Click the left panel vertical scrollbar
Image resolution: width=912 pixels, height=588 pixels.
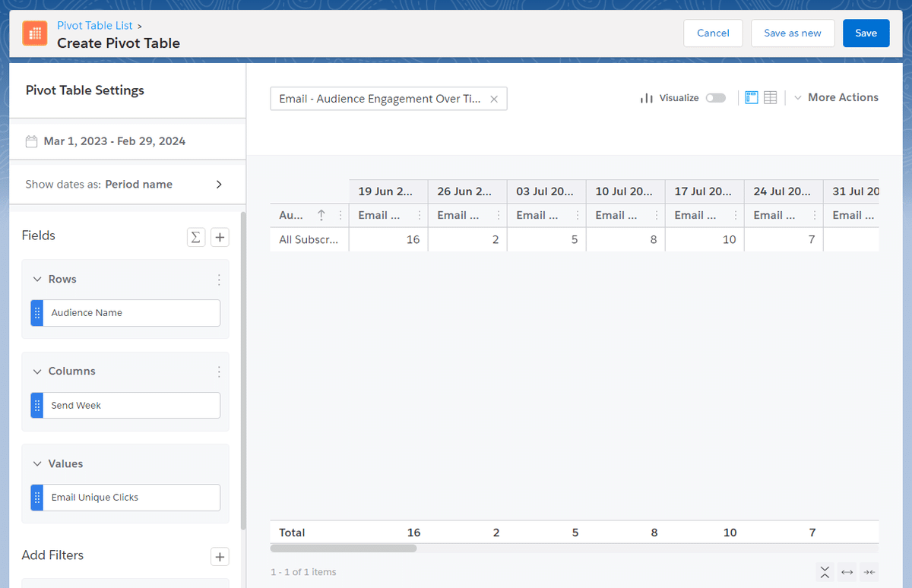pos(243,370)
